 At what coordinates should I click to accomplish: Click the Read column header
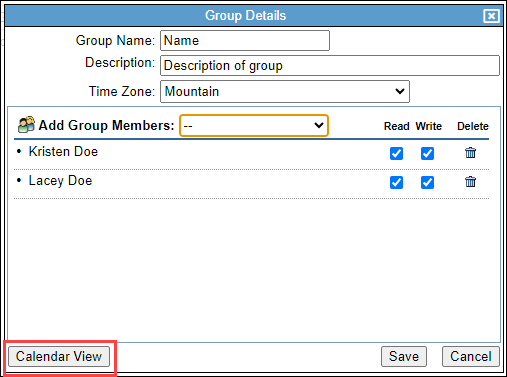(x=396, y=126)
